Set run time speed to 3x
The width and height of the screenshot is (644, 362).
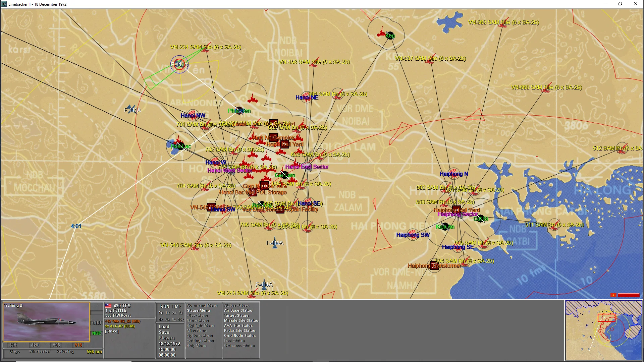point(181,313)
